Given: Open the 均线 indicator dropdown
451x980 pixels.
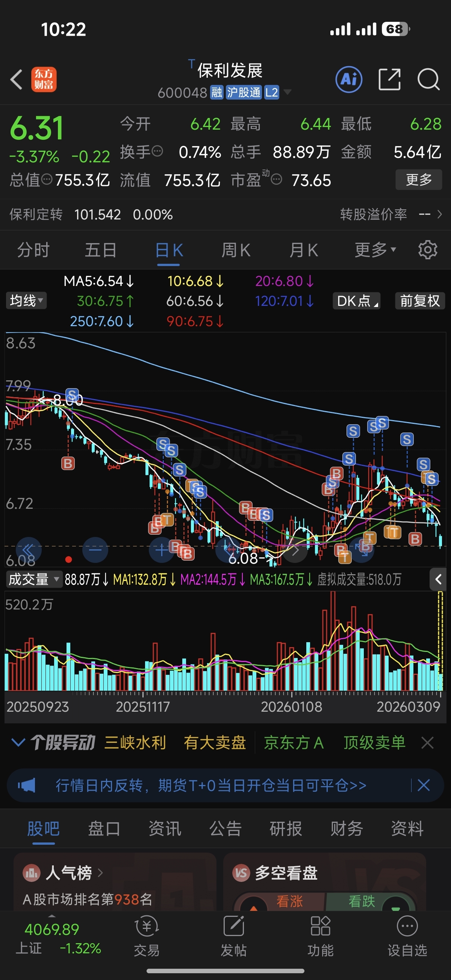Looking at the screenshot, I should click(x=26, y=301).
